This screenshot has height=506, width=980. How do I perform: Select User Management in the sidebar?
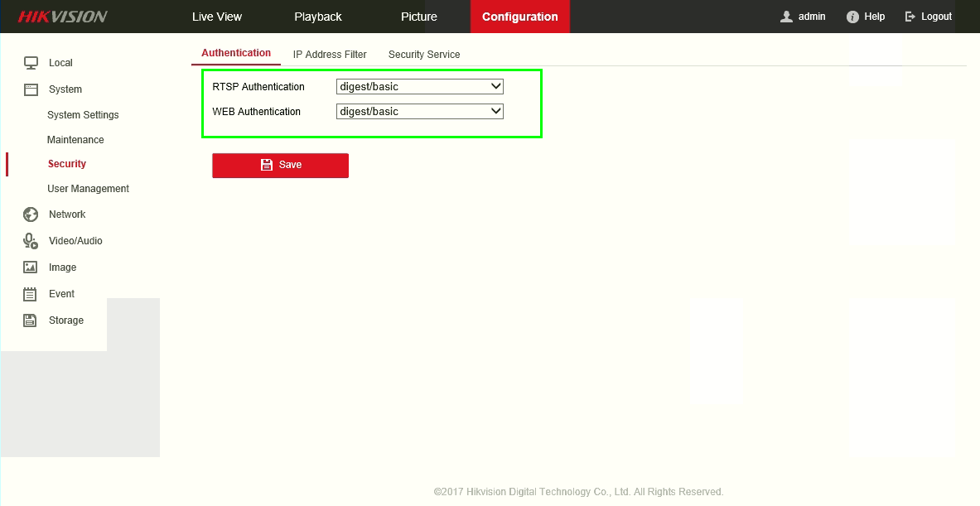tap(88, 188)
